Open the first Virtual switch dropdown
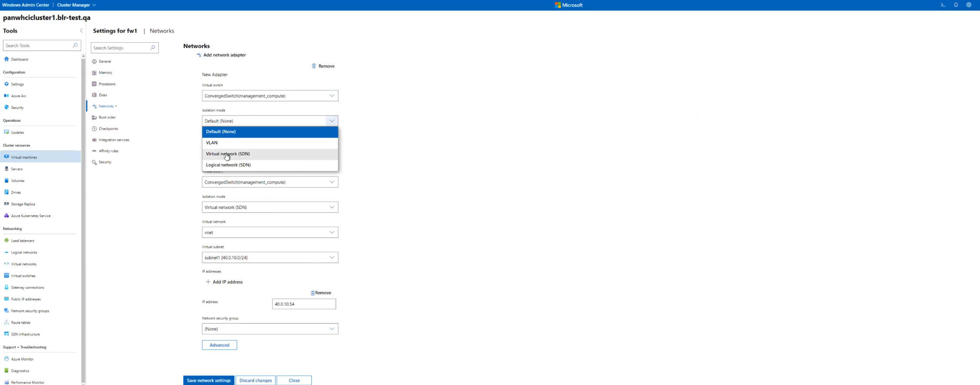Screen dimensions: 980x385 pos(270,96)
